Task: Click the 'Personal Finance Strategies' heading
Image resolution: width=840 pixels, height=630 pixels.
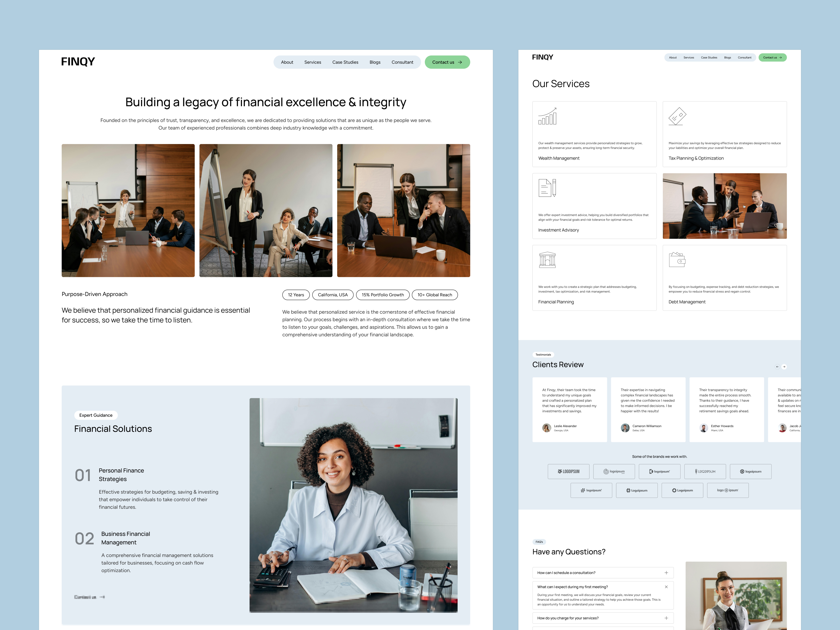Action: pos(121,475)
